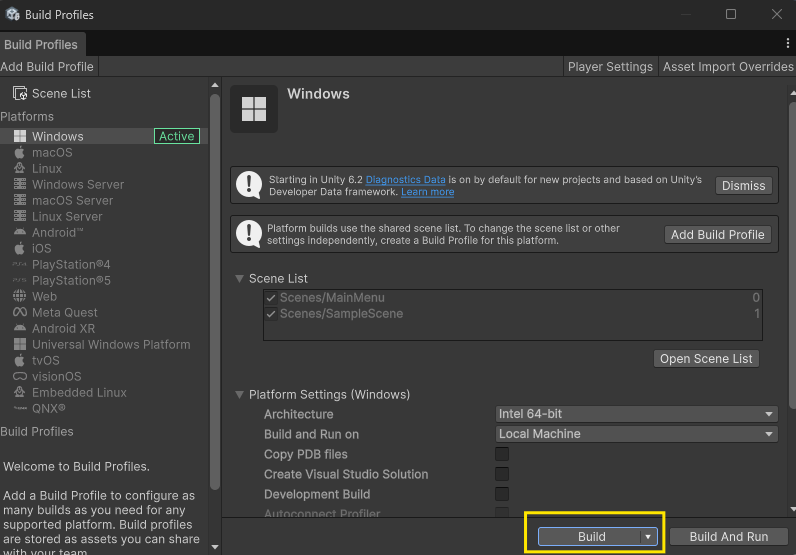Screen dimensions: 796x555
Task: Click the Scene List sidebar label
Action: pyautogui.click(x=61, y=93)
